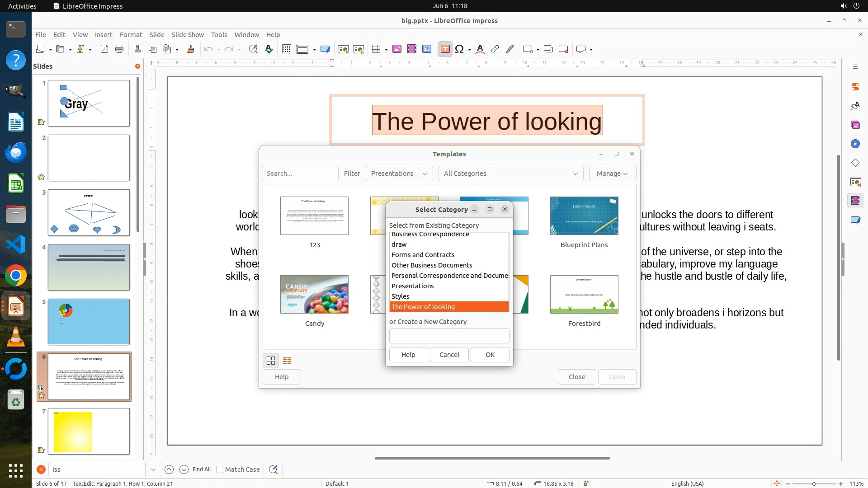
Task: Click the Insert Hyperlink toolbar icon
Action: (x=495, y=49)
